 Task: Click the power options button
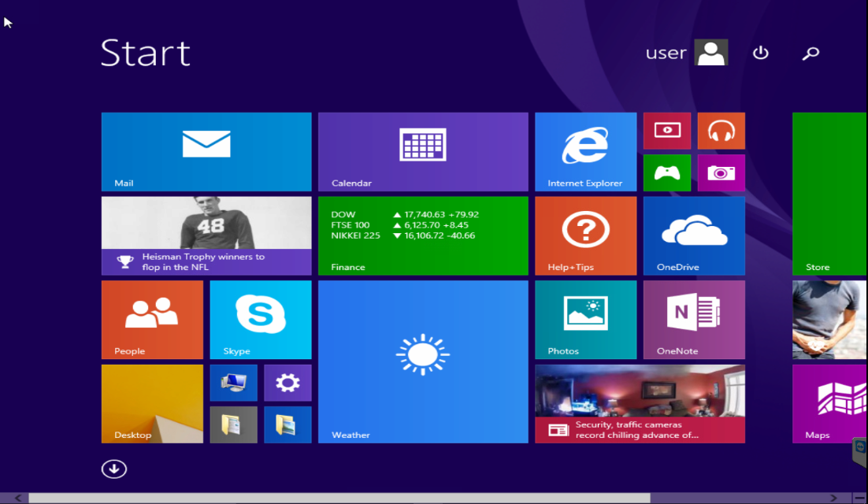[x=761, y=53]
